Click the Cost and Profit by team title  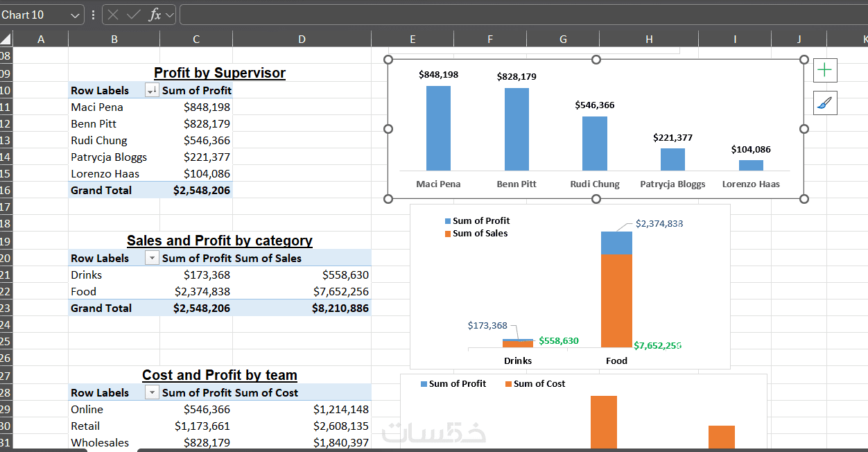[220, 375]
